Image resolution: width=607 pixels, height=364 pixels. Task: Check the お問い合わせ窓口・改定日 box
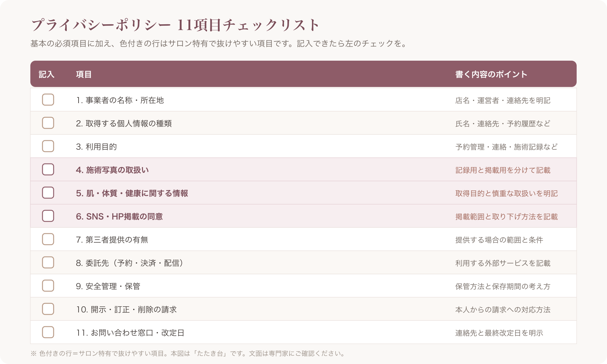[x=48, y=332]
